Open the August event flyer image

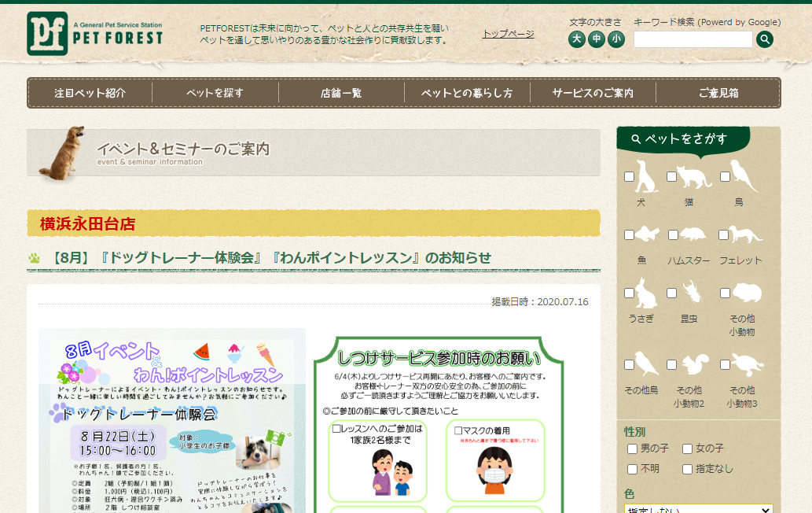click(x=172, y=420)
